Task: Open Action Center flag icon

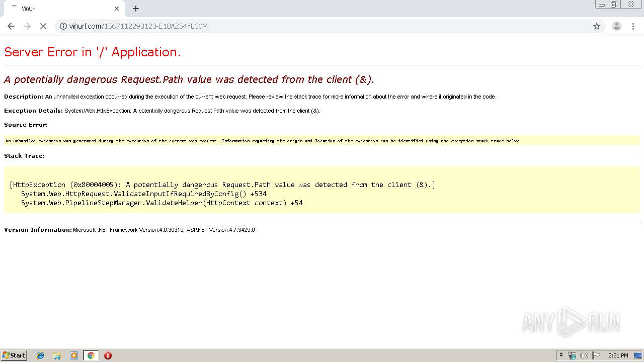Action: coord(596,355)
